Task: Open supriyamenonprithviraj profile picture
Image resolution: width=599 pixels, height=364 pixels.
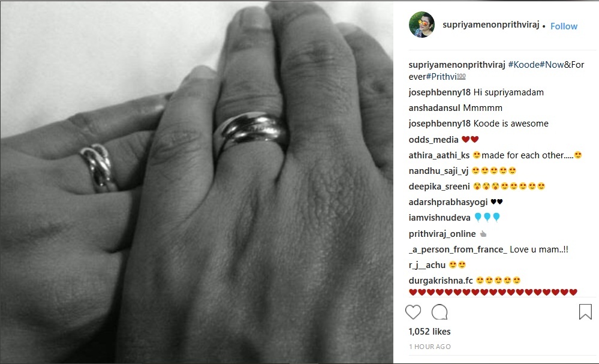Action: (x=422, y=25)
